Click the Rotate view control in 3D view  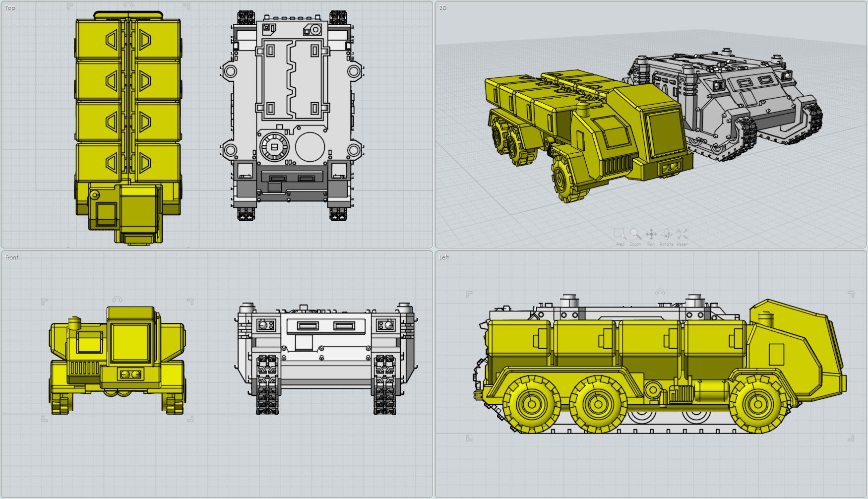[x=667, y=234]
